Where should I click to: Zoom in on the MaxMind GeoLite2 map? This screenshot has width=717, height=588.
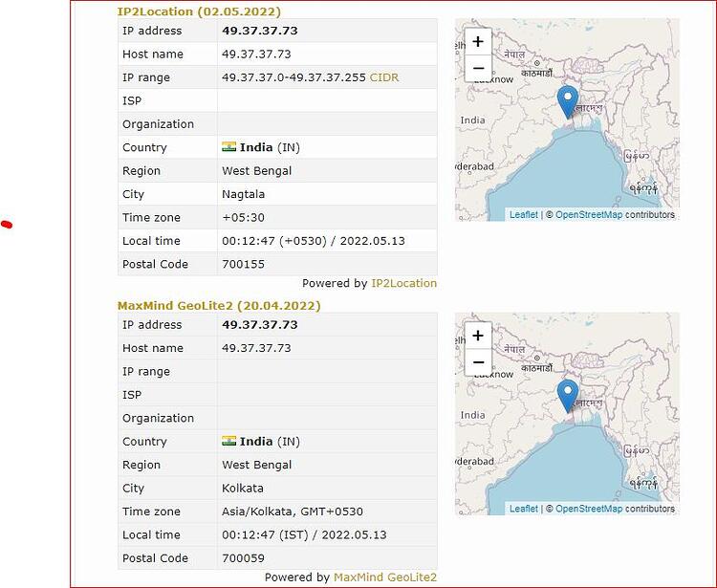click(478, 336)
